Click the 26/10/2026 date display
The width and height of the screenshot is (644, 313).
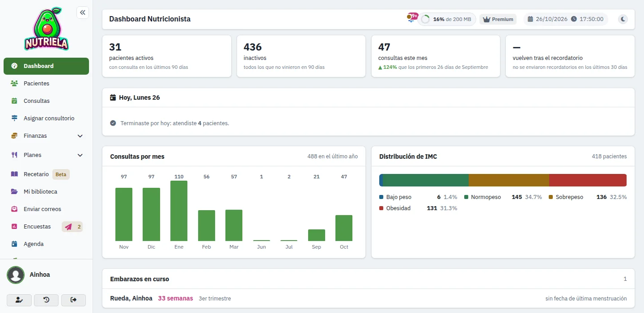547,19
